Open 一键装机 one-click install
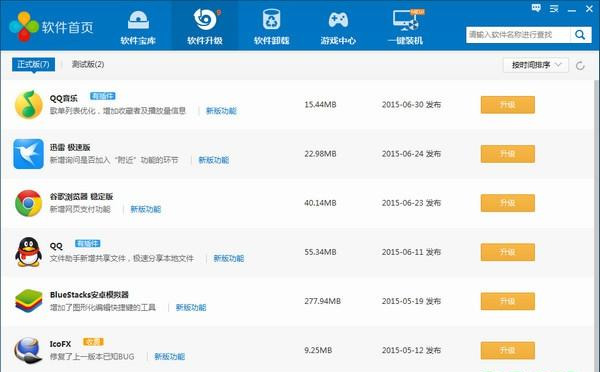The width and height of the screenshot is (600, 372). pos(405,27)
